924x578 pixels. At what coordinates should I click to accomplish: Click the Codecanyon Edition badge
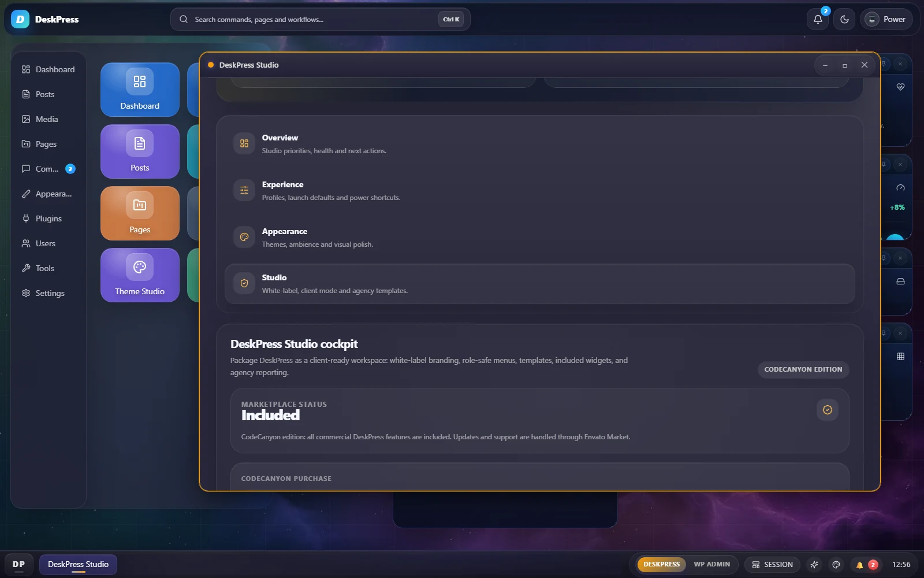803,369
